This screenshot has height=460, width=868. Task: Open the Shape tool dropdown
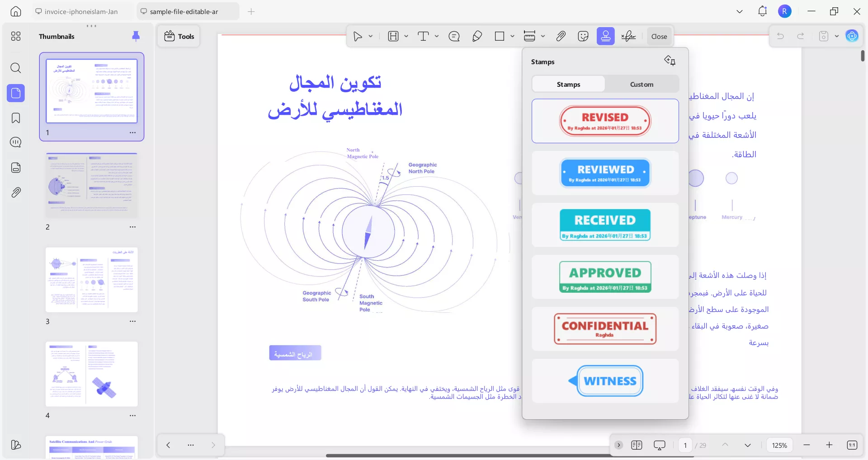512,36
